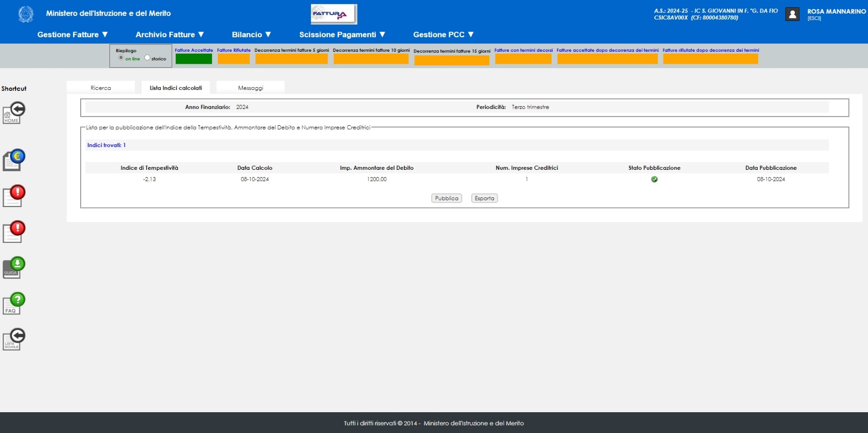Click the Fattura logo in header
Viewport: 868px width, 433px height.
[x=333, y=14]
